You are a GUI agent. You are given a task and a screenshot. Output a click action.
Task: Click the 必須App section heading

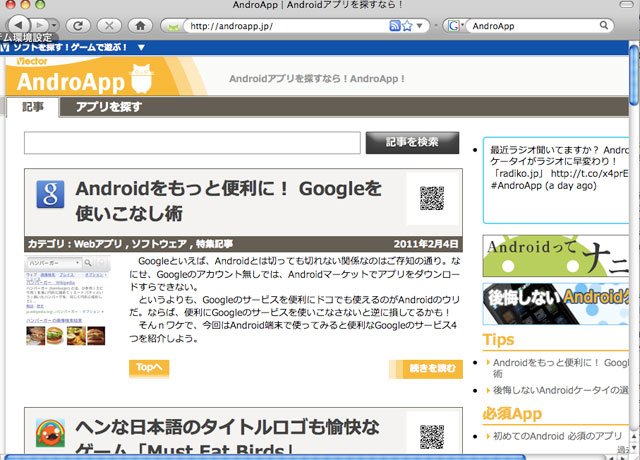pyautogui.click(x=512, y=414)
